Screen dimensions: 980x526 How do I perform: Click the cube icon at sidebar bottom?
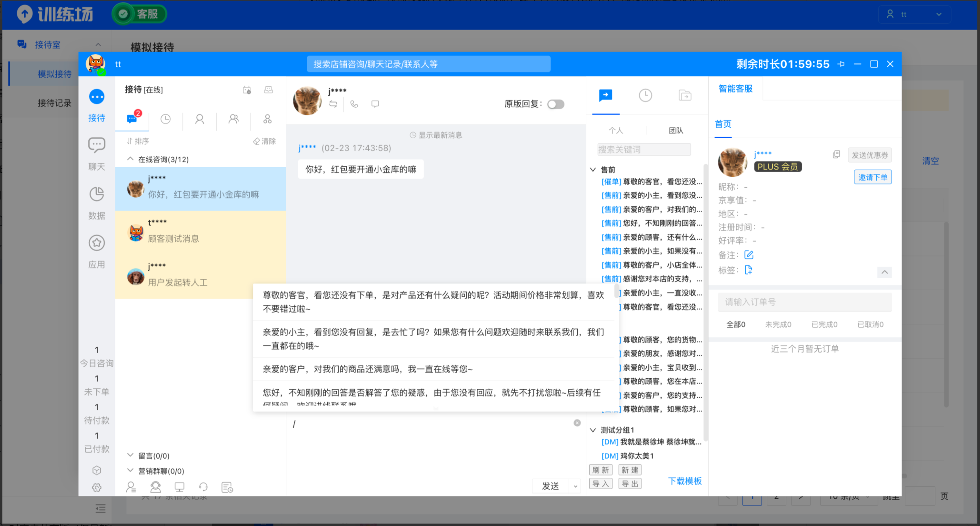pos(96,470)
